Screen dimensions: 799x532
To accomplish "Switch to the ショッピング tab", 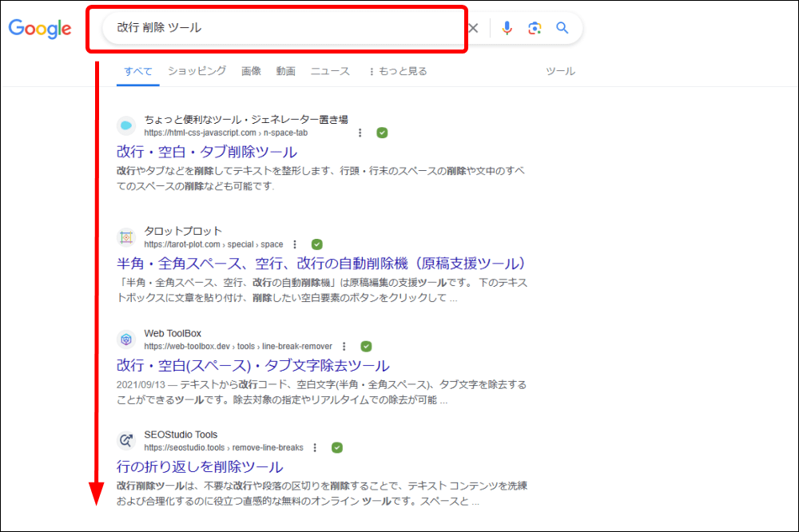I will (197, 71).
